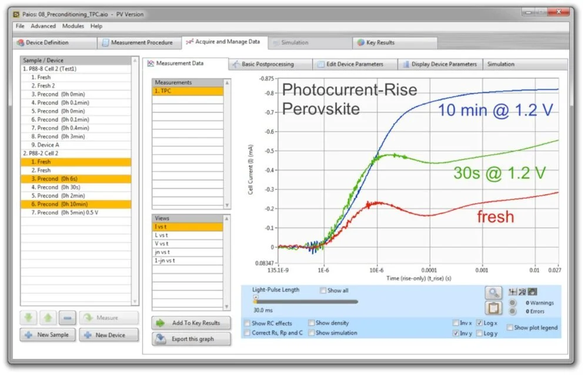Click the New Sample button
Screen dimensions: 588x375
48,335
